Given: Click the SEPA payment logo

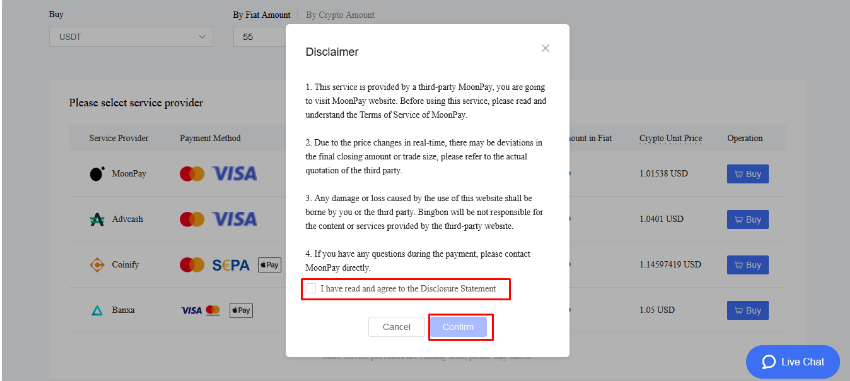Looking at the screenshot, I should [231, 265].
